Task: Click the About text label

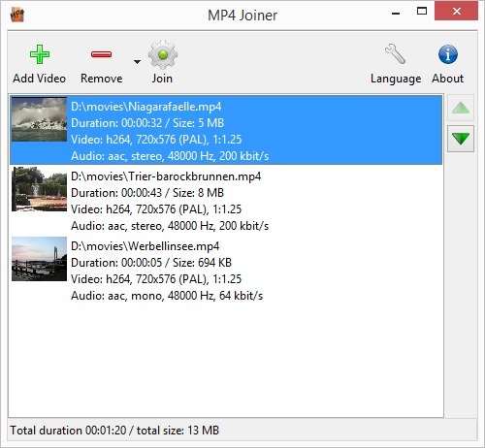Action: tap(448, 79)
